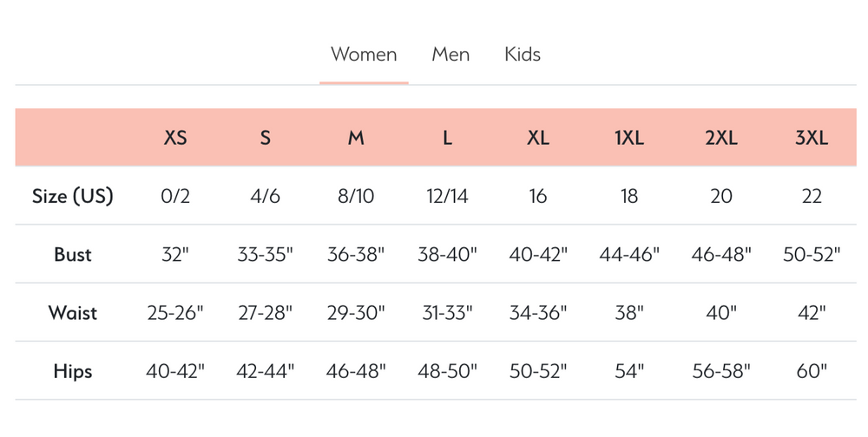Image resolution: width=868 pixels, height=437 pixels.
Task: Click the Waist row label
Action: [73, 313]
